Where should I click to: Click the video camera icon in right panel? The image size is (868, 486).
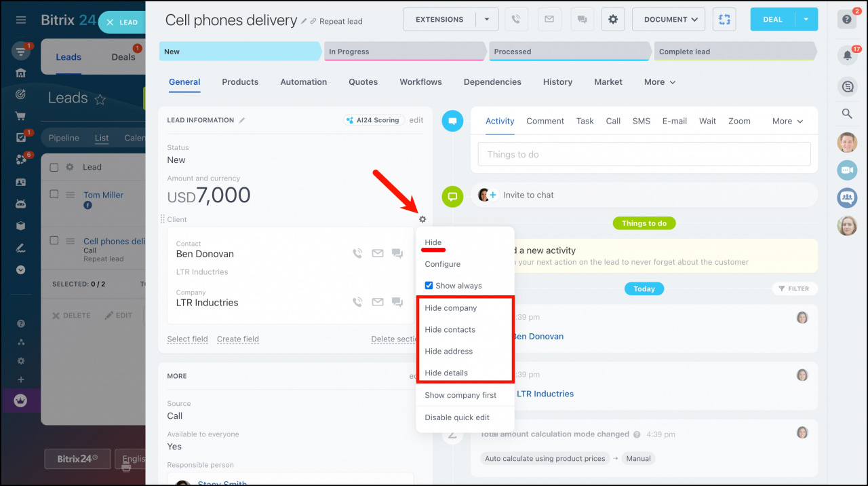[x=847, y=170]
